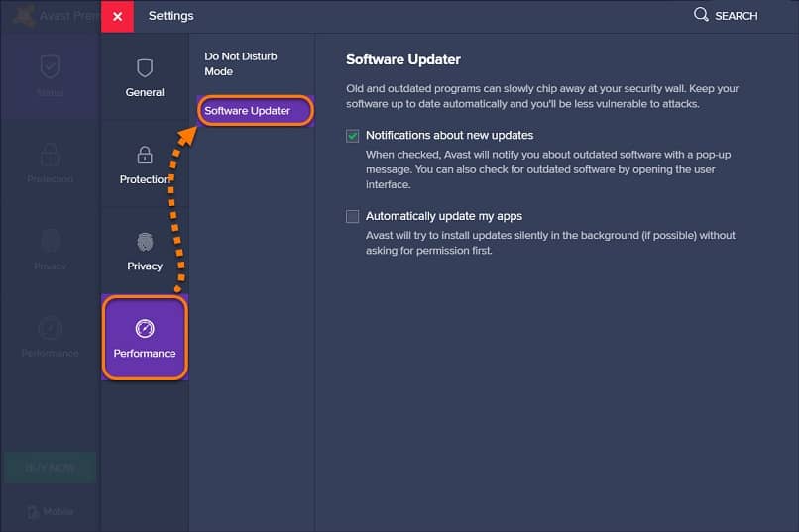Click the Performance text label in Settings sidebar

pyautogui.click(x=145, y=354)
